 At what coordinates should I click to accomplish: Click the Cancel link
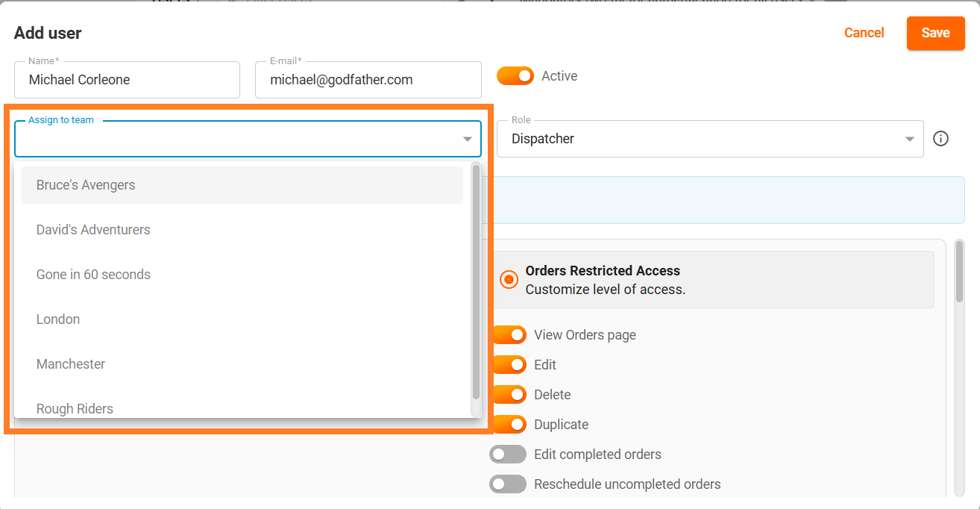point(864,33)
